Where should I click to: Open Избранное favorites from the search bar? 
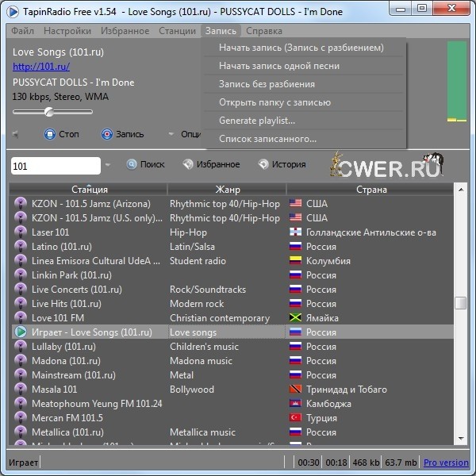point(188,165)
